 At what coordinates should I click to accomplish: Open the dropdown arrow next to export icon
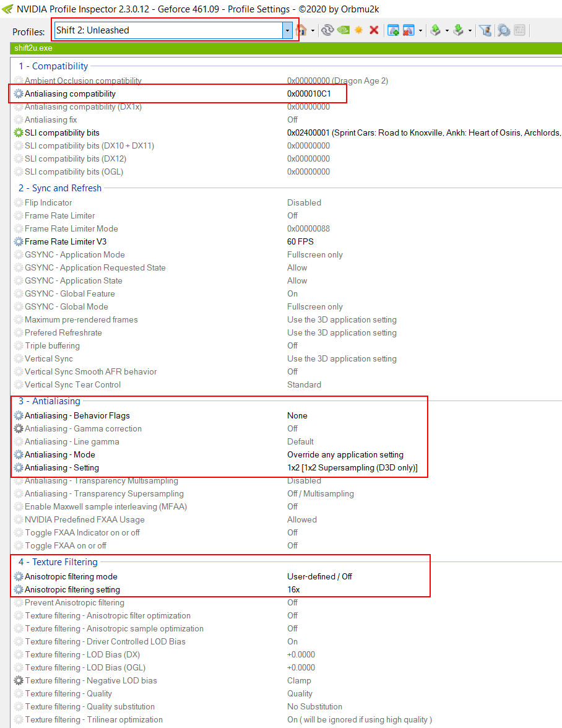click(447, 30)
